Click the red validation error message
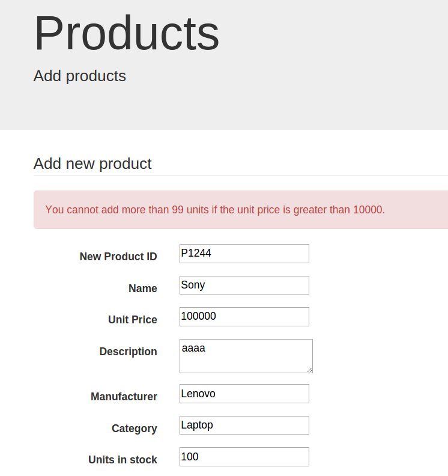This screenshot has width=448, height=476. 215,210
